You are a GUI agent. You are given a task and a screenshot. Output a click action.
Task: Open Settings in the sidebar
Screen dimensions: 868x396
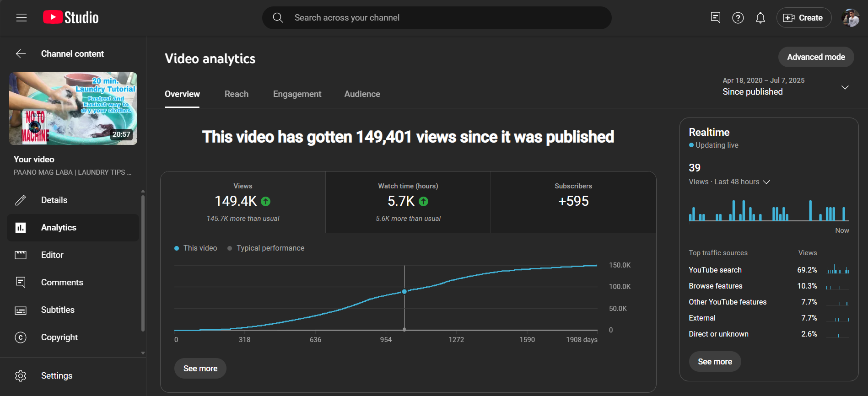[x=73, y=376]
